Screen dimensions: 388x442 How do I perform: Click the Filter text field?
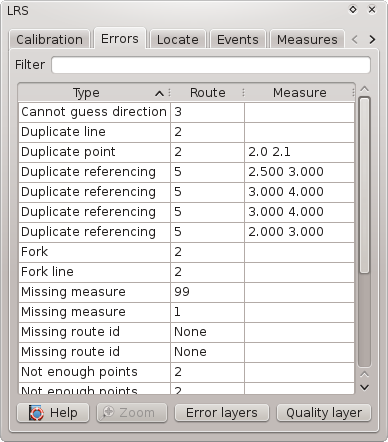click(x=211, y=65)
